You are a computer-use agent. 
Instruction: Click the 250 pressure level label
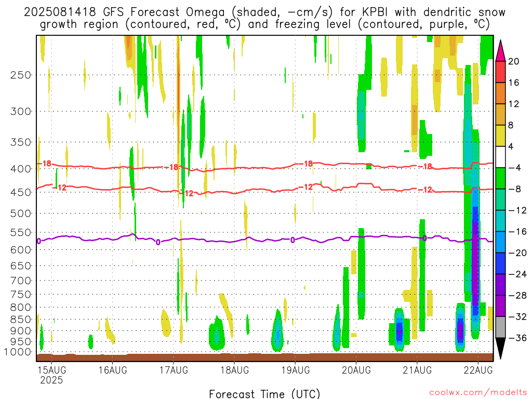(21, 75)
